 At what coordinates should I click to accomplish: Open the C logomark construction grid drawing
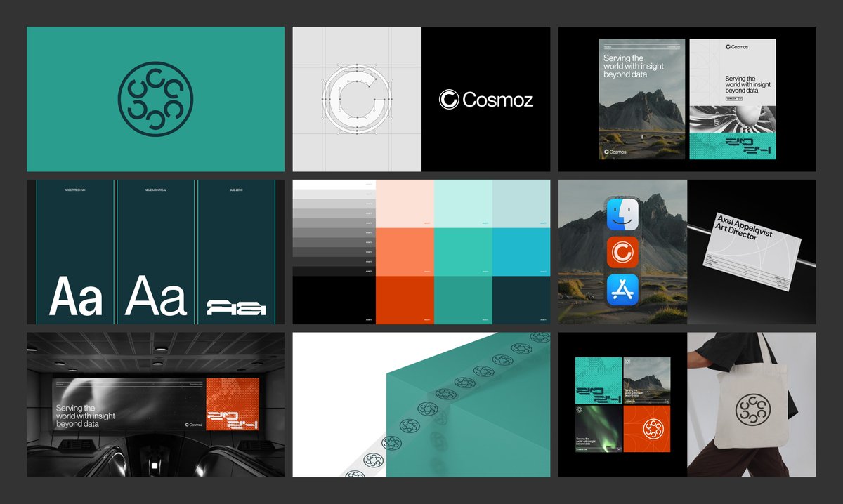[x=357, y=99]
